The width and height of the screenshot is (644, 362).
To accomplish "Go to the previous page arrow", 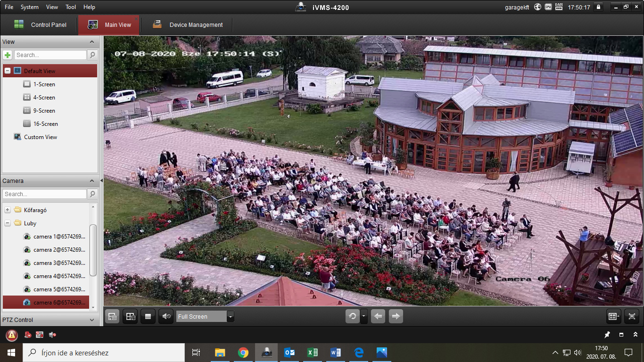I will pyautogui.click(x=378, y=316).
